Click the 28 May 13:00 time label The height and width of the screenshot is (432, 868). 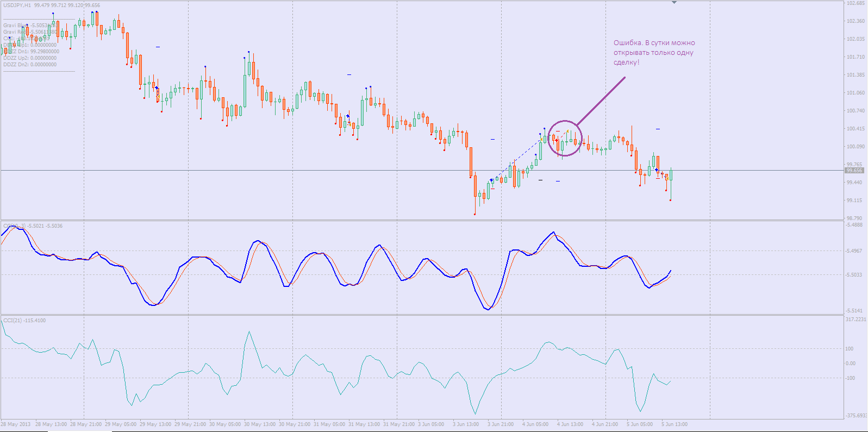[51, 424]
